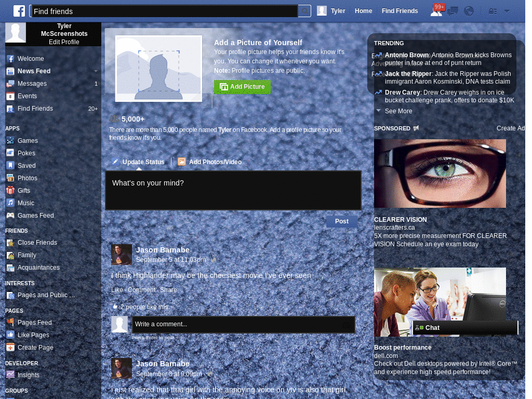Open privacy shortcuts lock icon

point(493,11)
